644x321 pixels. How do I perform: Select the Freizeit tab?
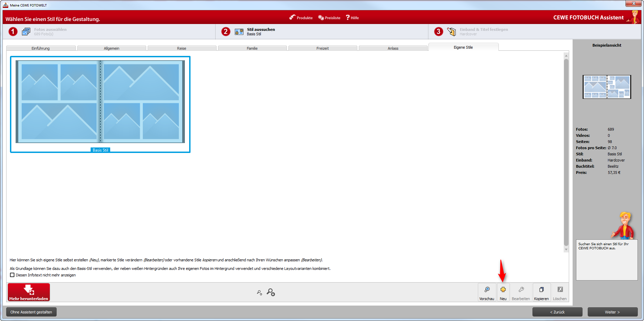tap(323, 48)
